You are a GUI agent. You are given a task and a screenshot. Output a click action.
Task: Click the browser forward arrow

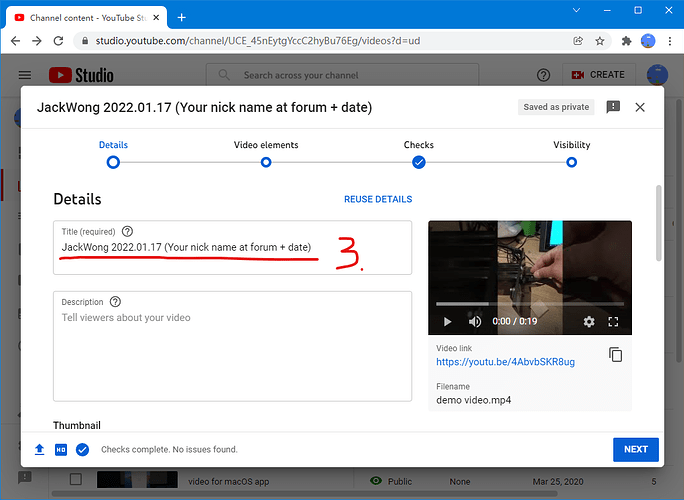(37, 41)
